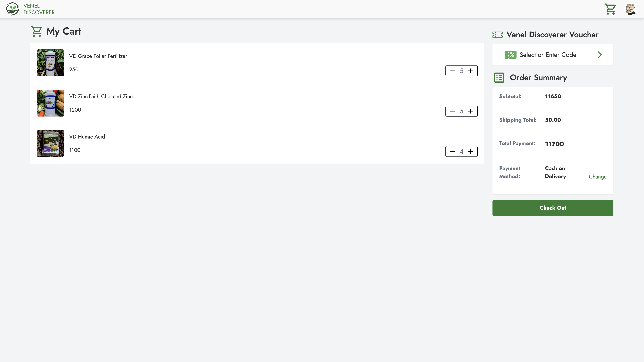Click the green percent voucher icon

(510, 55)
